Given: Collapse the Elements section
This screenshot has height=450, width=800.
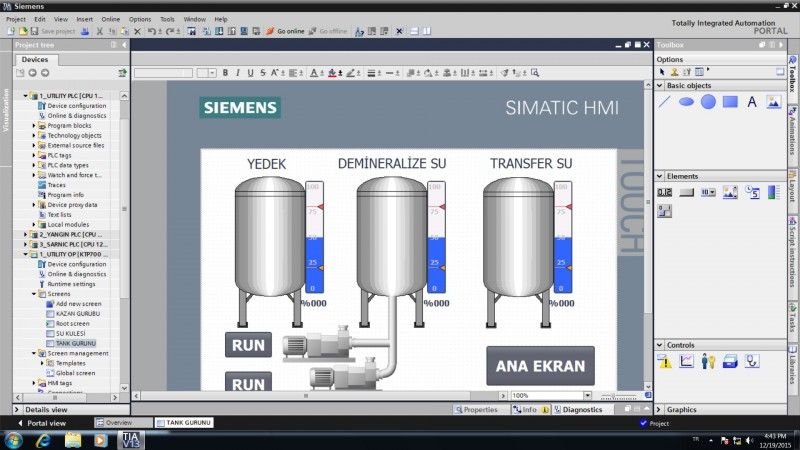Looking at the screenshot, I should click(x=659, y=176).
